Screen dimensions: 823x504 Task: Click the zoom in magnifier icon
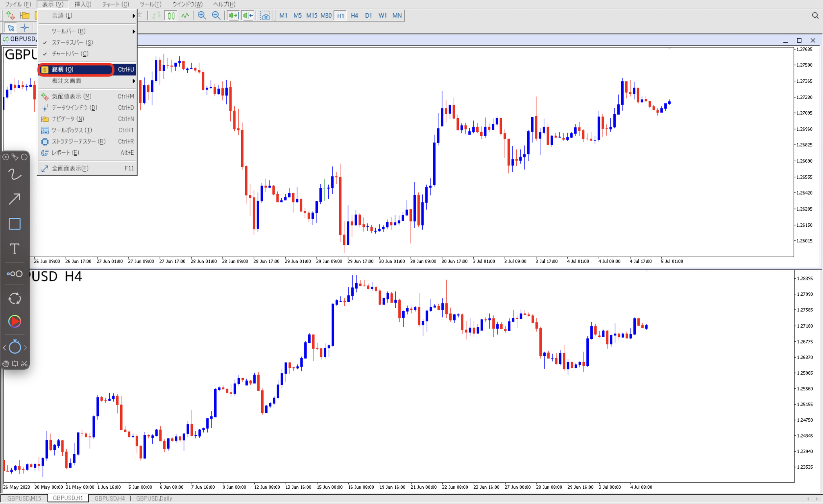coord(202,16)
